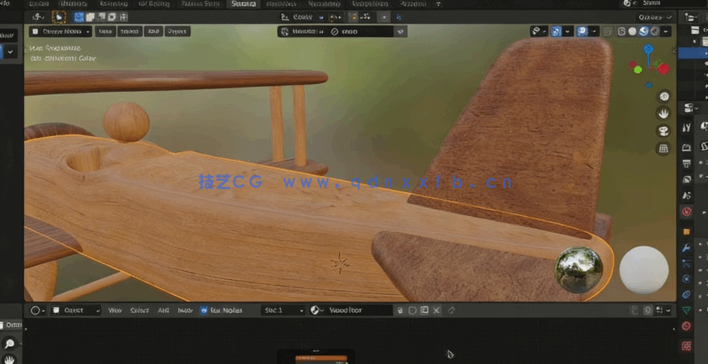The image size is (708, 364).
Task: Open the Object Mode dropdown in viewport
Action: (x=61, y=31)
